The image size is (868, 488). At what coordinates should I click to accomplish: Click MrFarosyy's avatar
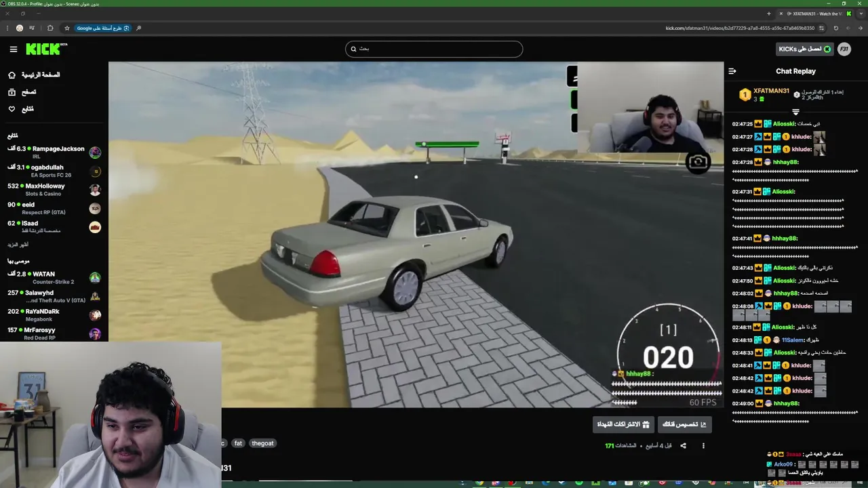pos(95,333)
